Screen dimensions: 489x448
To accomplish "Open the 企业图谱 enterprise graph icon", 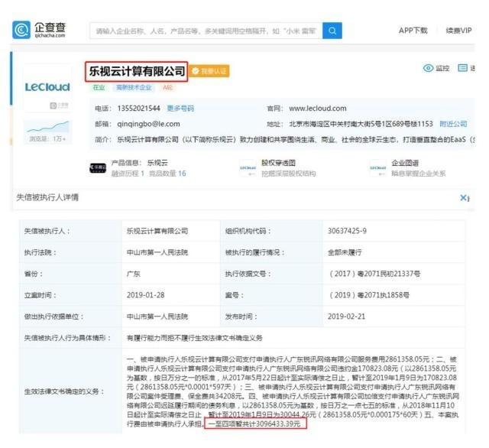I will (377, 168).
